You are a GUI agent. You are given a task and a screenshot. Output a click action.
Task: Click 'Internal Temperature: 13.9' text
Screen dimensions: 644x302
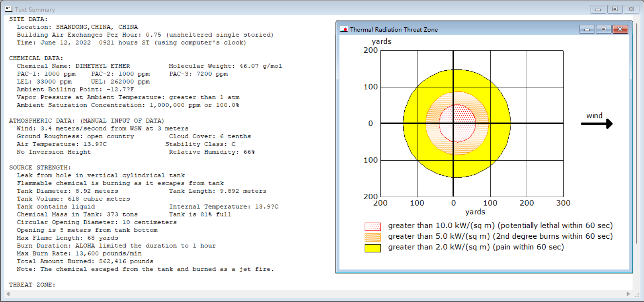tap(224, 207)
